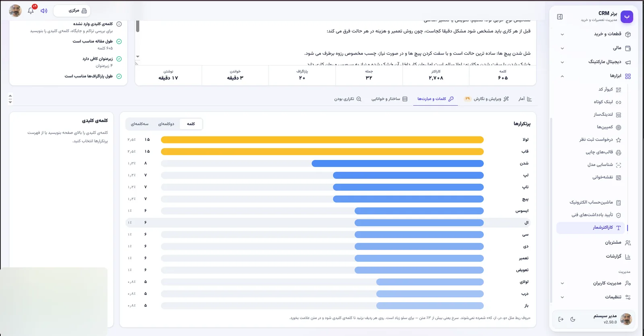Select the تعویض word row
The width and height of the screenshot is (644, 336).
(328, 270)
